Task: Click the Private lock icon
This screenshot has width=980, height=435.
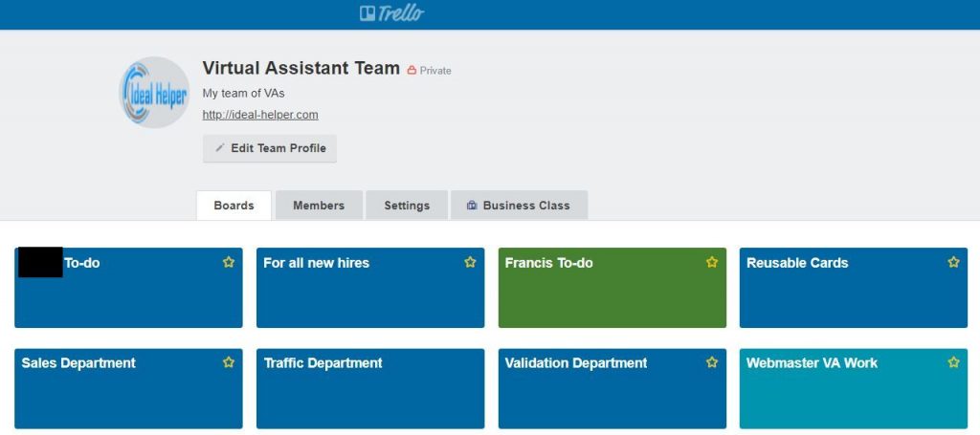Action: [412, 71]
